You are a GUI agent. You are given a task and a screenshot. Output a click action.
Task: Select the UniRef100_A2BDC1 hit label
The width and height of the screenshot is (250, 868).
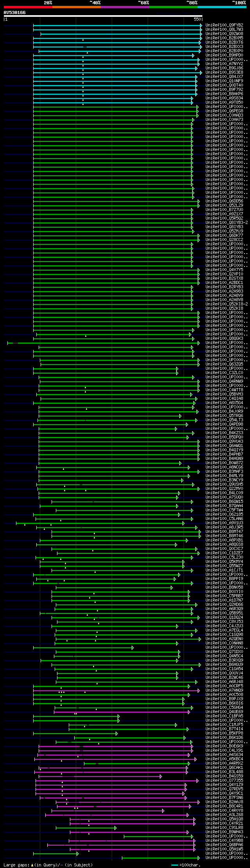[x=224, y=282]
